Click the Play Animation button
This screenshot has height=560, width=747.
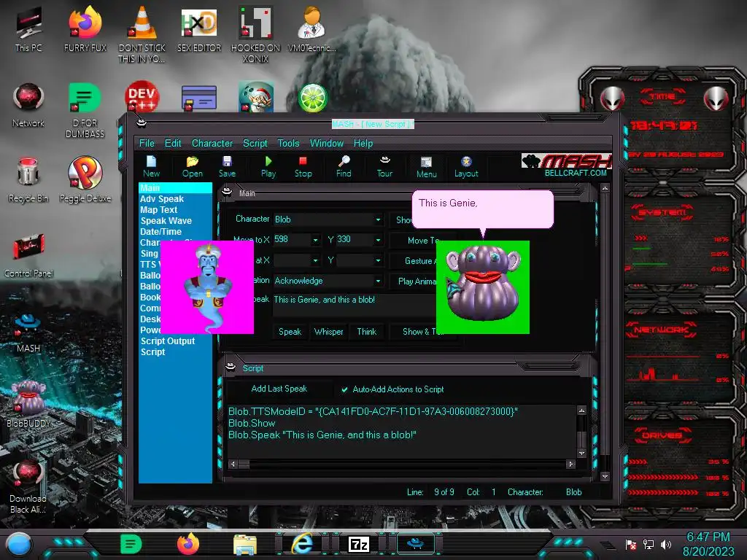click(414, 281)
